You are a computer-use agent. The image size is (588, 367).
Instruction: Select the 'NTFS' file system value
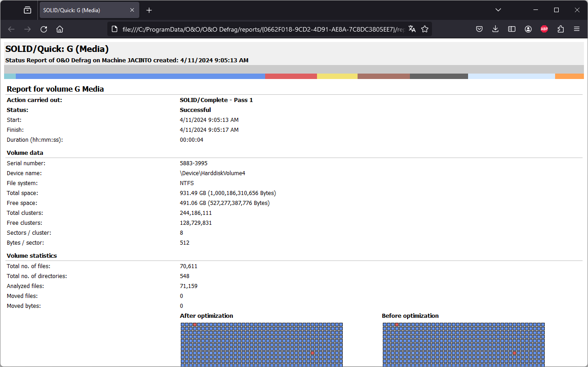click(x=187, y=183)
